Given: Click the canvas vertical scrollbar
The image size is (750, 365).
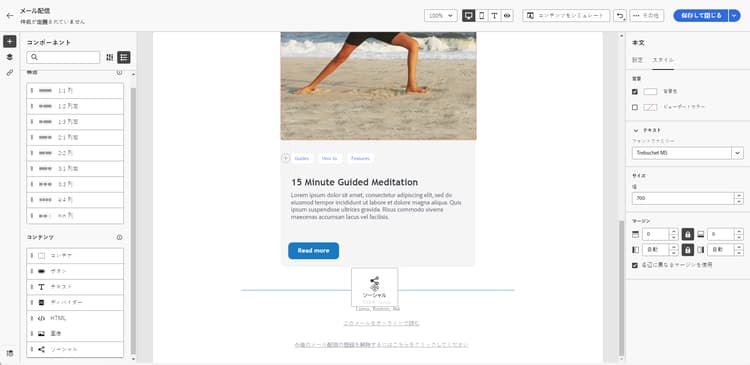Looking at the screenshot, I should pyautogui.click(x=621, y=288).
